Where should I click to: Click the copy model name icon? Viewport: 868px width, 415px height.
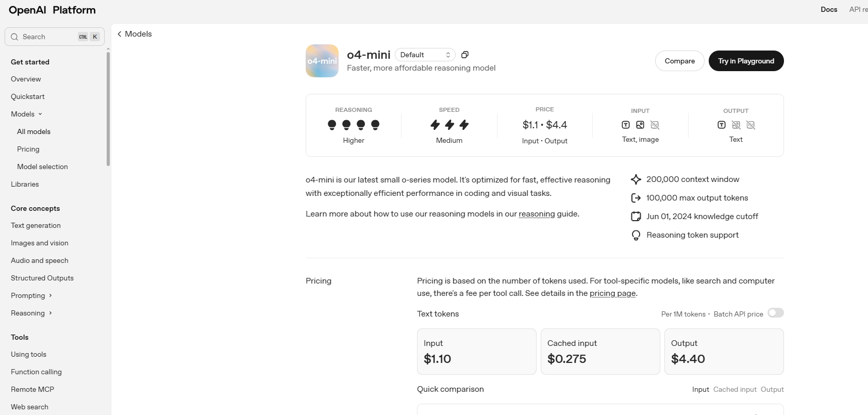[465, 55]
